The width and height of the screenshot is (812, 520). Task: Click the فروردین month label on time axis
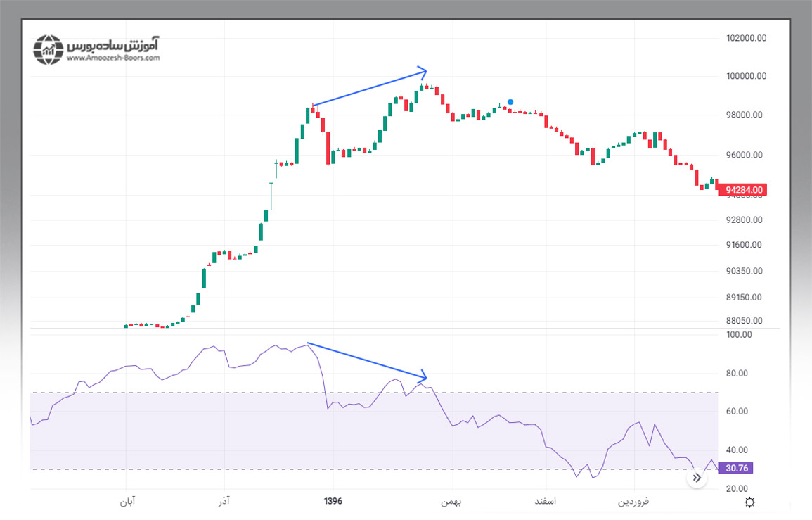click(x=633, y=502)
